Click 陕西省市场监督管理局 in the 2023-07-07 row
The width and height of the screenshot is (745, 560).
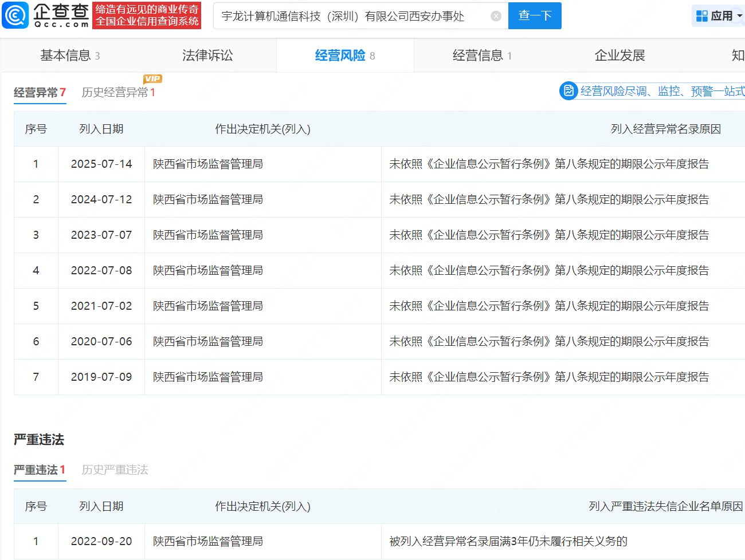[x=208, y=235]
